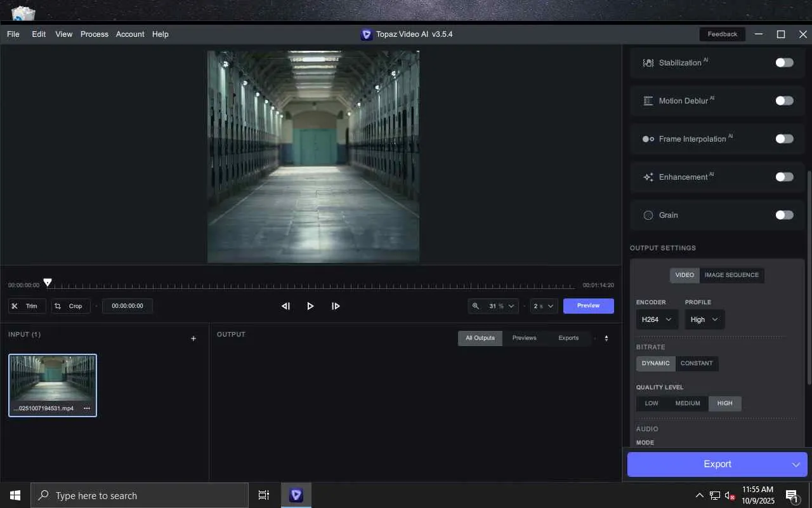
Task: Step back one frame
Action: pos(285,306)
